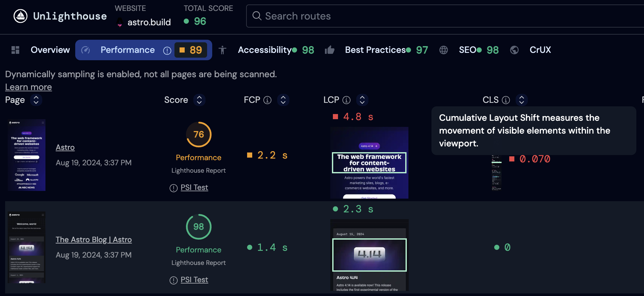644x296 pixels.
Task: Open the Astro homepage screenshot thumbnail
Action: pos(27,155)
